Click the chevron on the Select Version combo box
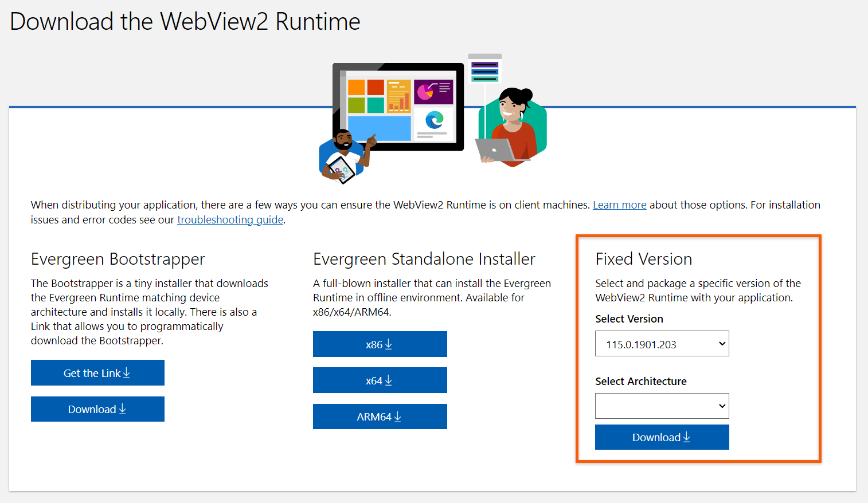 click(x=721, y=343)
